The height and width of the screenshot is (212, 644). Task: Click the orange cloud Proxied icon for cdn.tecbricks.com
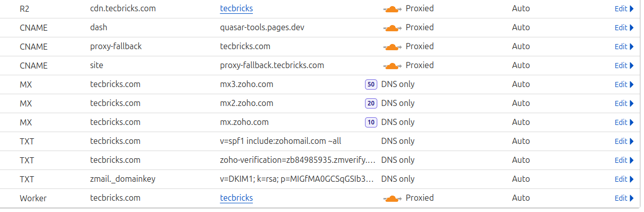392,9
